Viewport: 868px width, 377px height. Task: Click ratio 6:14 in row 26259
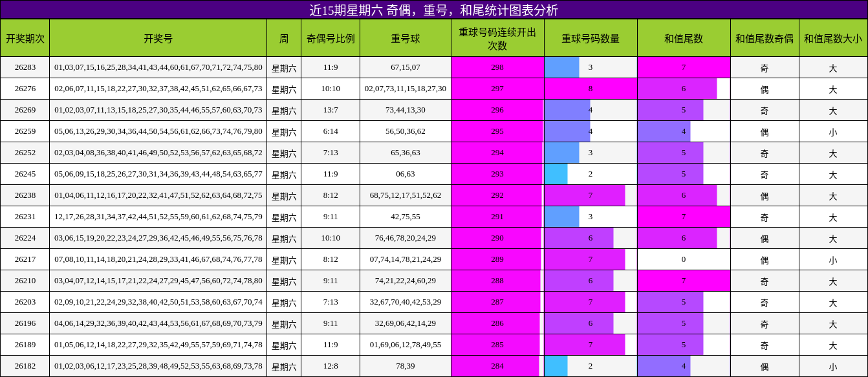click(331, 131)
